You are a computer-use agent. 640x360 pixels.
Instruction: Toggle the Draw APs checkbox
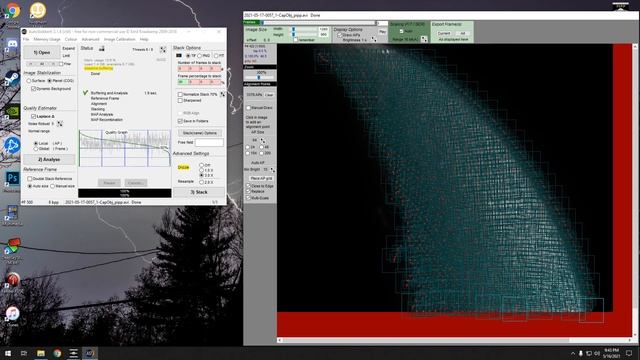click(x=340, y=36)
